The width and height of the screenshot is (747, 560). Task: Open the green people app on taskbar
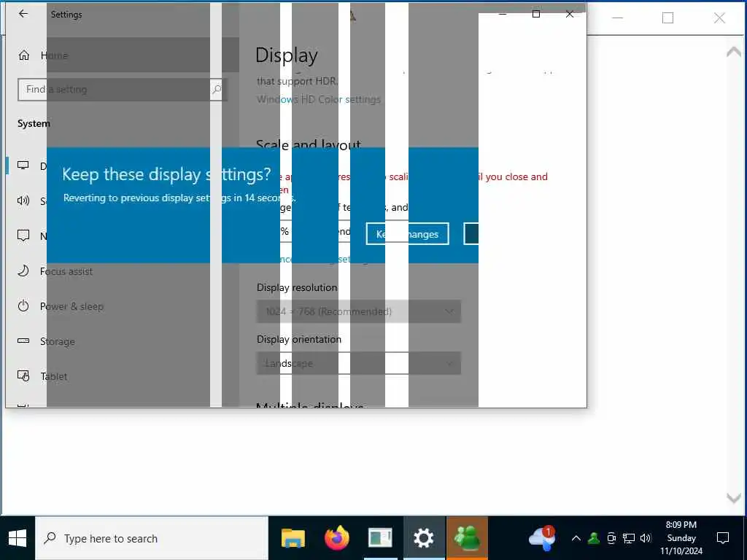pyautogui.click(x=468, y=539)
